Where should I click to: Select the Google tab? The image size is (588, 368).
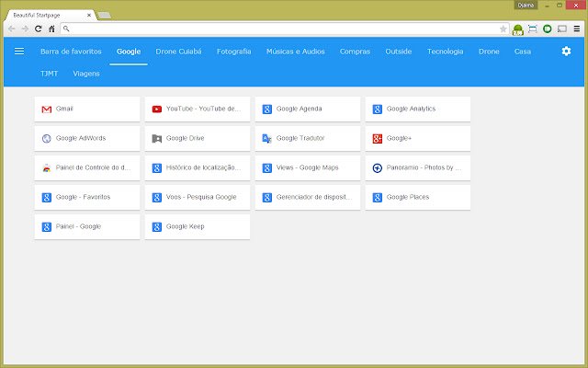pos(129,52)
